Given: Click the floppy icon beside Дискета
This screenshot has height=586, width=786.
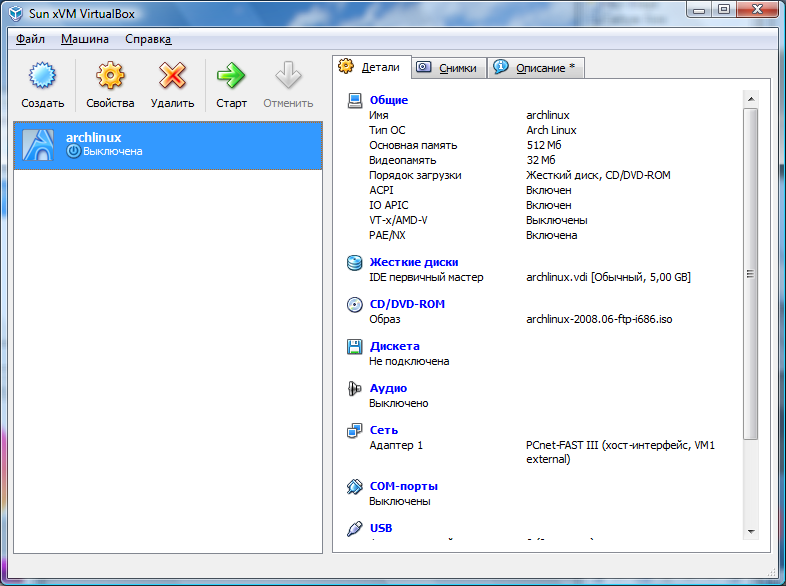Looking at the screenshot, I should tap(354, 347).
